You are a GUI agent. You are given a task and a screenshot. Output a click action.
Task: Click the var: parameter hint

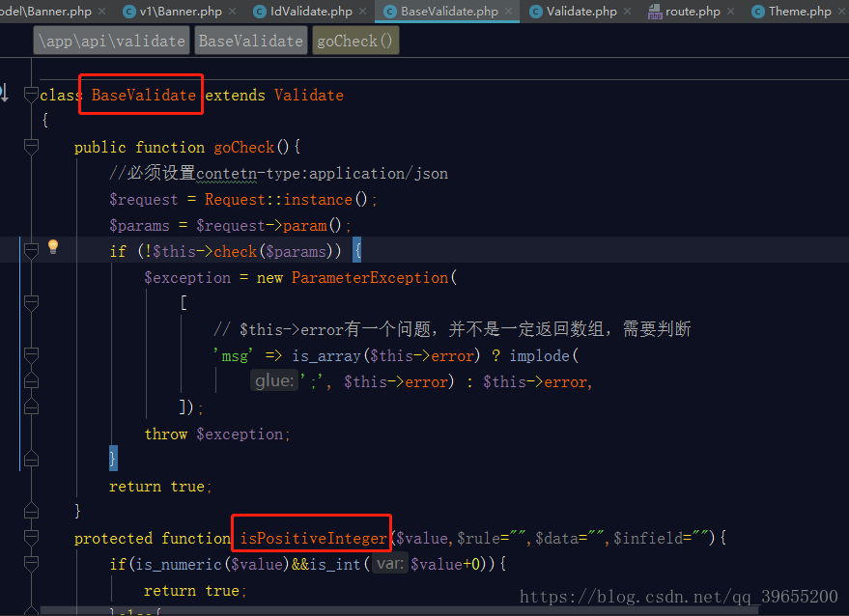pos(390,564)
